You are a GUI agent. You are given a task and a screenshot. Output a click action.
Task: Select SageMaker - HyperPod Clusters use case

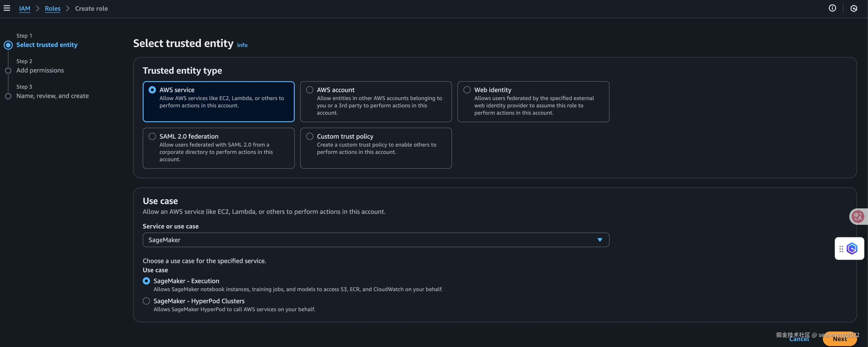146,301
